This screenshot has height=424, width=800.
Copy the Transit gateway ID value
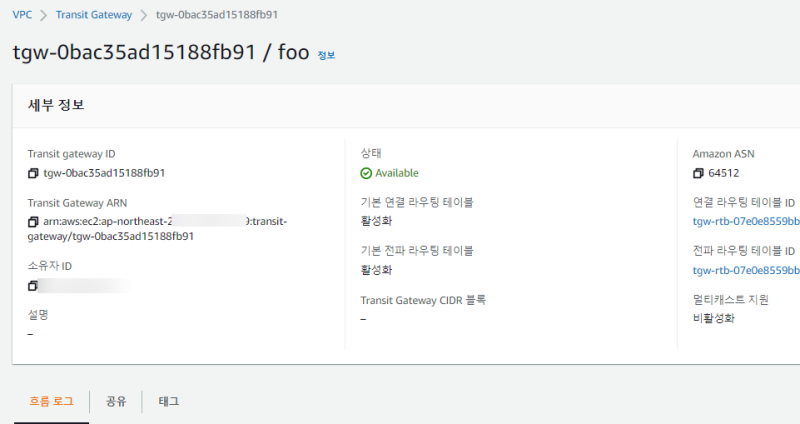coord(33,173)
